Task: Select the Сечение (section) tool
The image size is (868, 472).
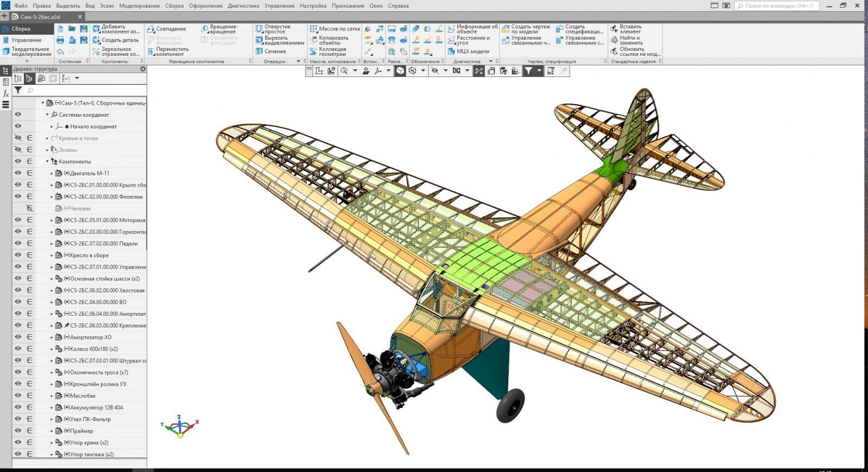Action: pos(270,52)
